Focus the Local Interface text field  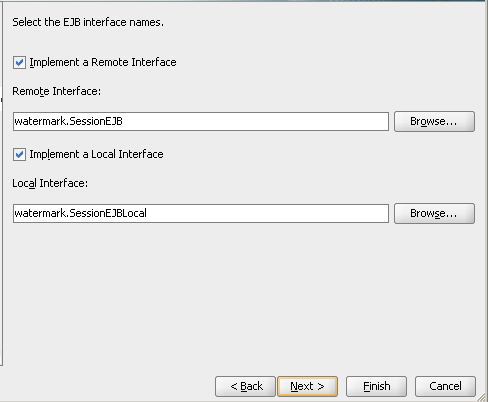201,213
